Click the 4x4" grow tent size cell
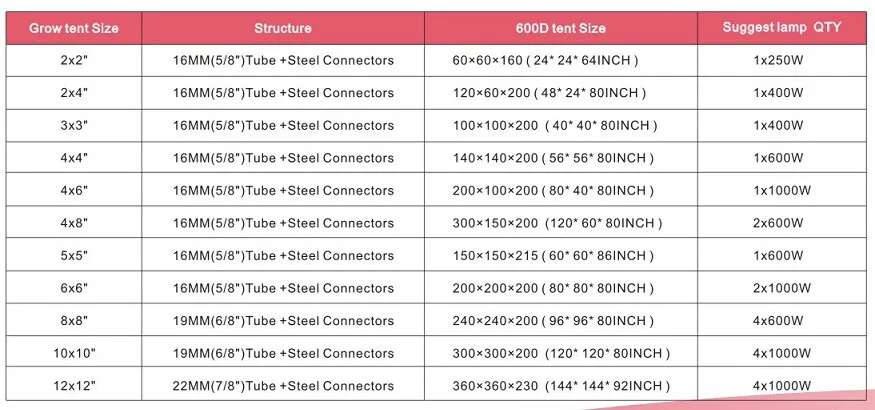 click(x=74, y=158)
